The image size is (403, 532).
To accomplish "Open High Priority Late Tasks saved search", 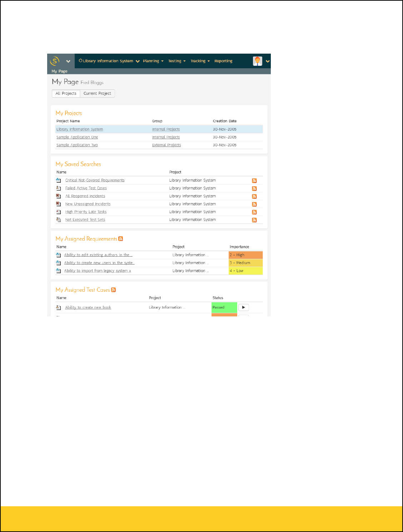I will 86,212.
